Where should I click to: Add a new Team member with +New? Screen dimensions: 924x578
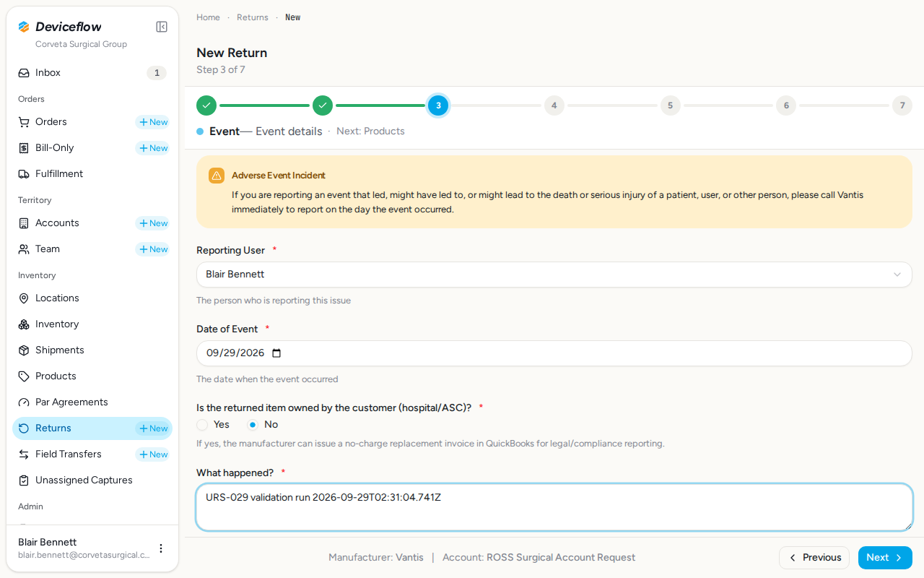pos(153,249)
